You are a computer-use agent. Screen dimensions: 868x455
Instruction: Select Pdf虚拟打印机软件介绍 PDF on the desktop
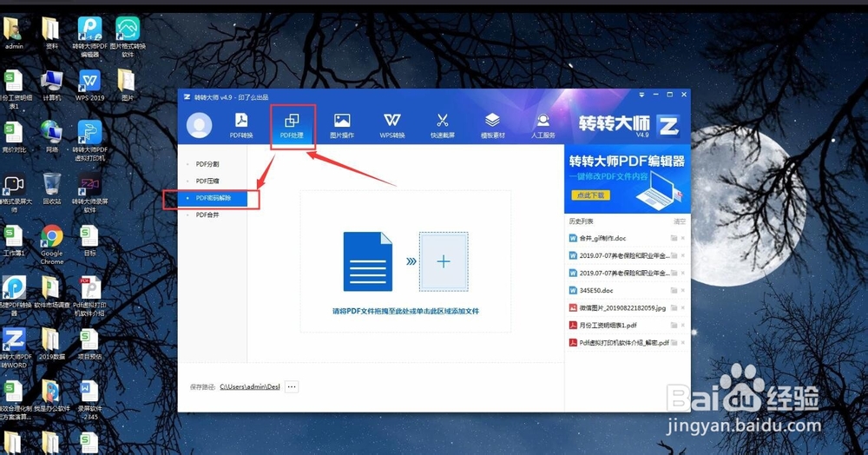[89, 297]
